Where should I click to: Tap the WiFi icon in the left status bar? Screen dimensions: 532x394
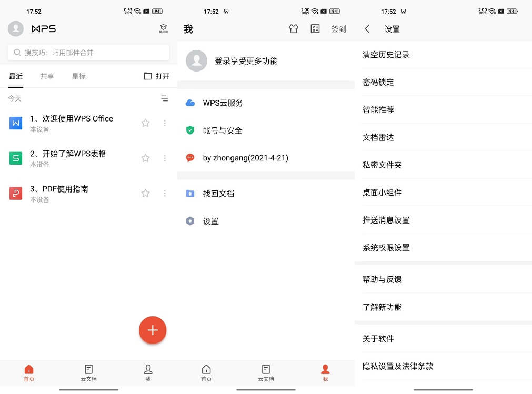(137, 11)
